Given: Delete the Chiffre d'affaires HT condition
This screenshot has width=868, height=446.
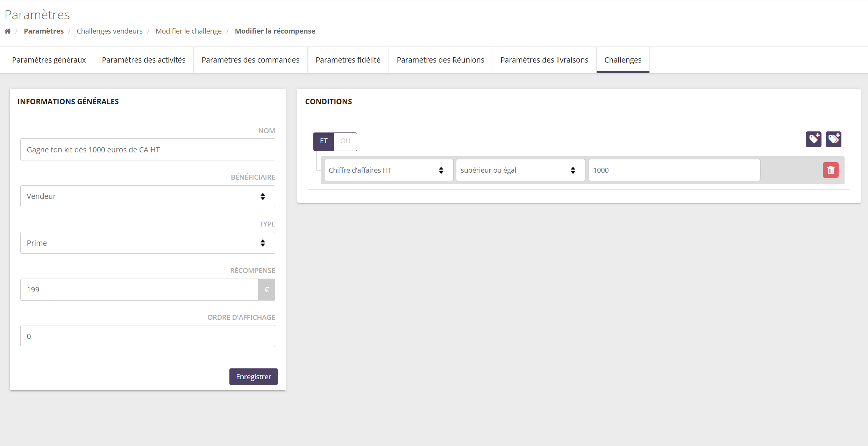Looking at the screenshot, I should click(x=831, y=170).
